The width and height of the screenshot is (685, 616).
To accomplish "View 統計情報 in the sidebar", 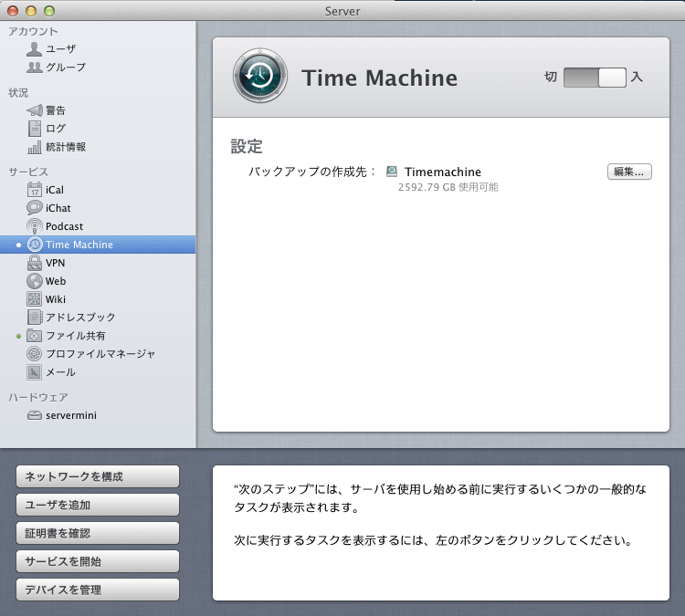I will [x=65, y=147].
